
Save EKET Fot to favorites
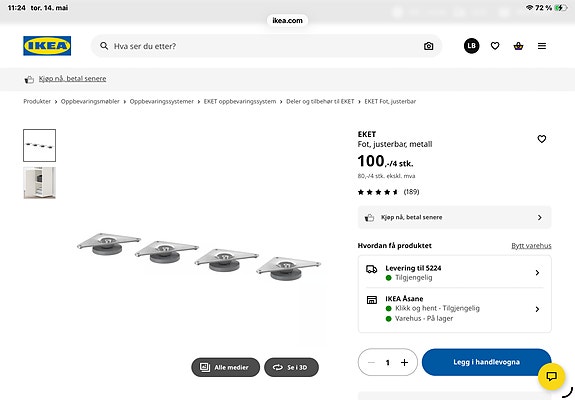[542, 139]
